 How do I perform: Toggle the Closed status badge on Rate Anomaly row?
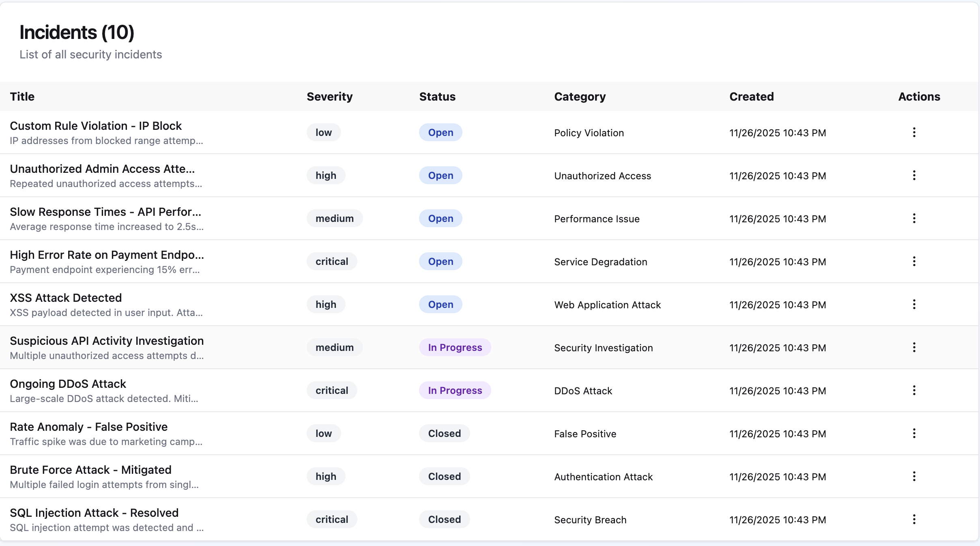444,433
